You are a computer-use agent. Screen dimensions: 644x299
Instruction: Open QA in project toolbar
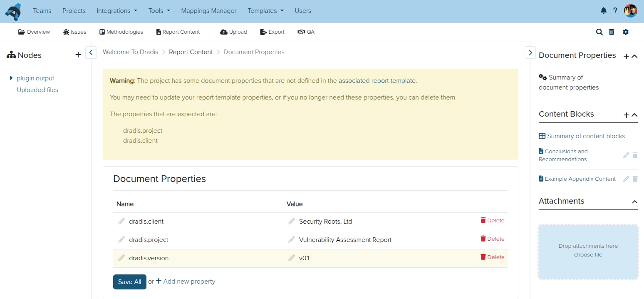pos(306,32)
